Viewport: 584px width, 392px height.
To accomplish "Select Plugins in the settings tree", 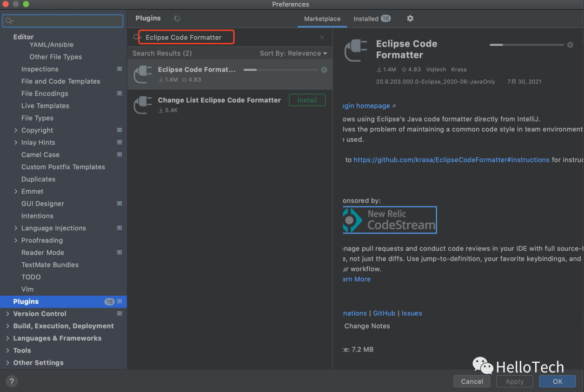I will click(63, 302).
